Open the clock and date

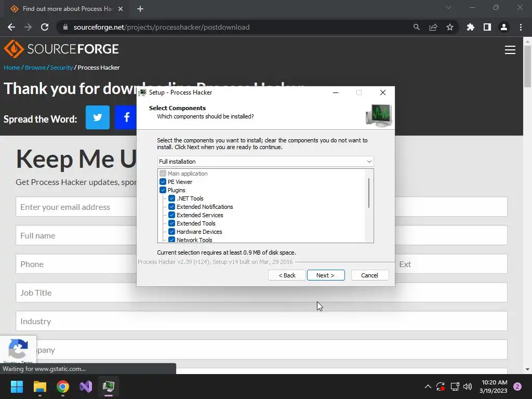tap(494, 387)
